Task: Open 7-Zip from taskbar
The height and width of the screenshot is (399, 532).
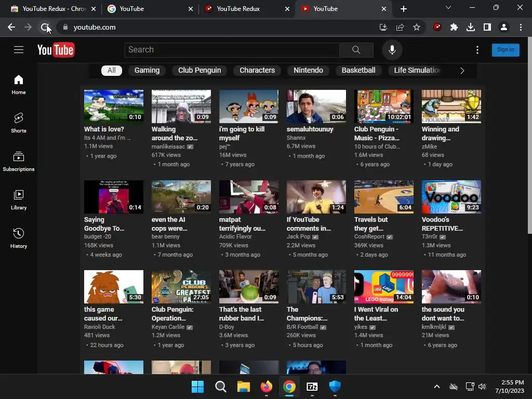Action: pos(312,387)
